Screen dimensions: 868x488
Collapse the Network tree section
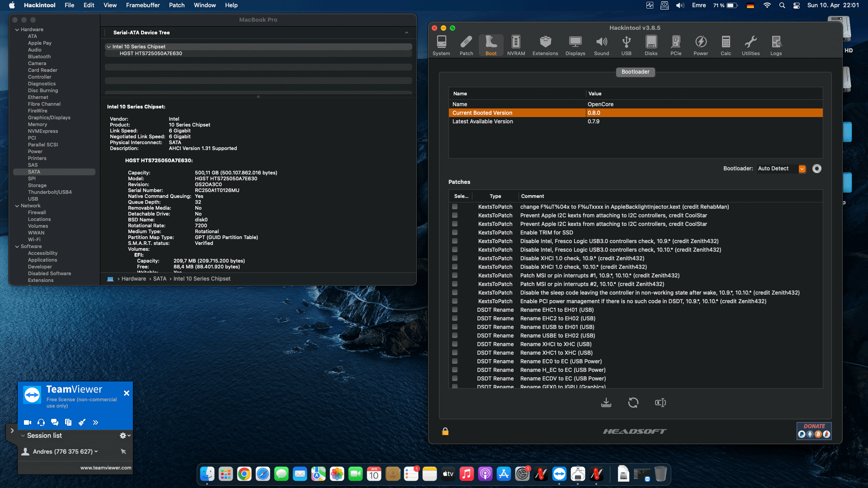pyautogui.click(x=17, y=206)
